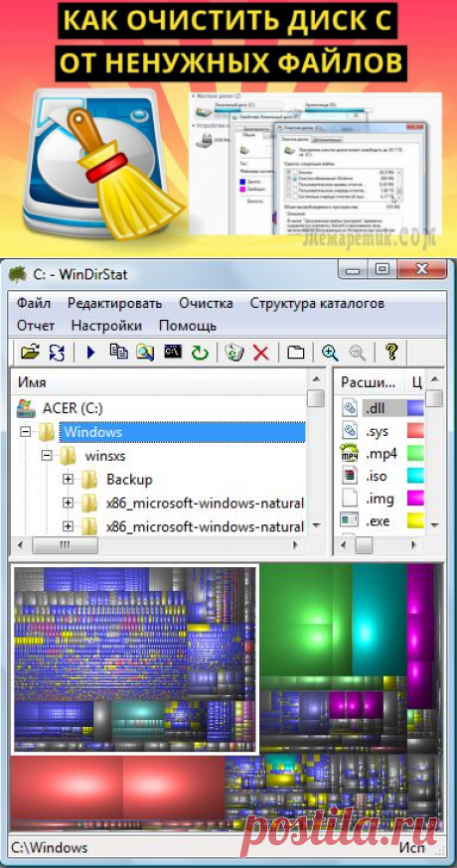This screenshot has width=457, height=868.
Task: Click the Zoom Out magnifier icon
Action: click(x=358, y=353)
